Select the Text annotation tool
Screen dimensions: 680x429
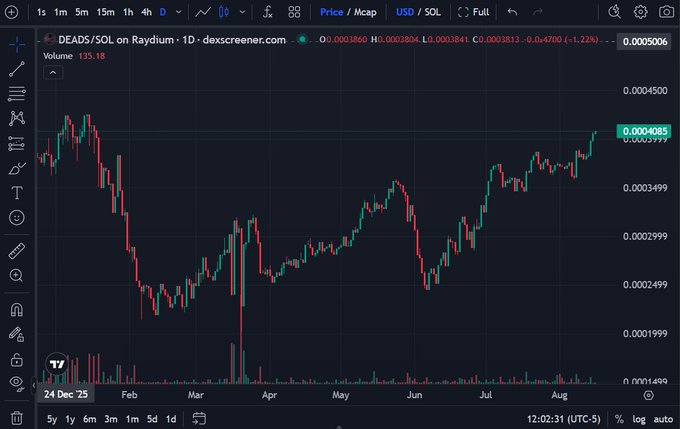coord(17,193)
